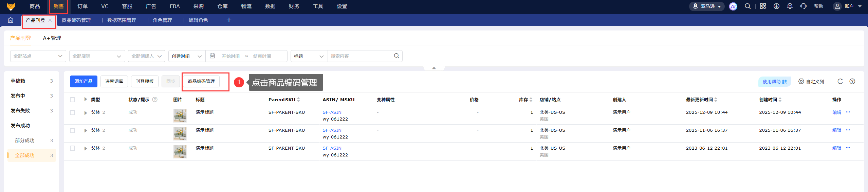Click 自定义列 column settings

tap(811, 82)
